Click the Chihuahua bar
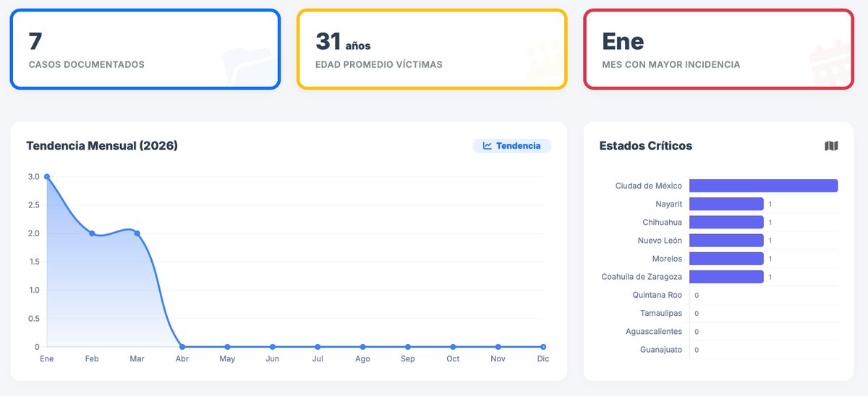The image size is (868, 396). click(x=726, y=222)
